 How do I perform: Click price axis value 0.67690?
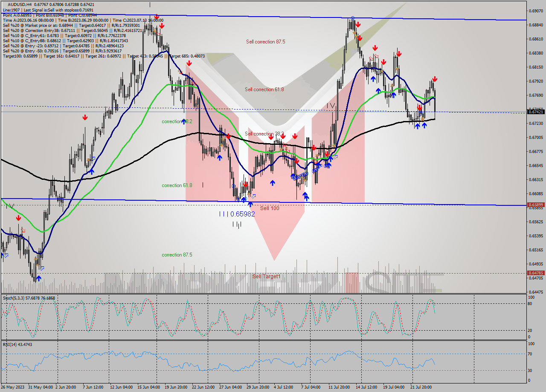click(x=536, y=95)
